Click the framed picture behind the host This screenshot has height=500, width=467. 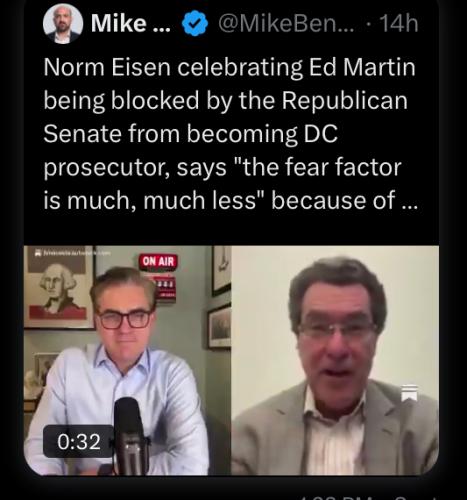click(219, 327)
